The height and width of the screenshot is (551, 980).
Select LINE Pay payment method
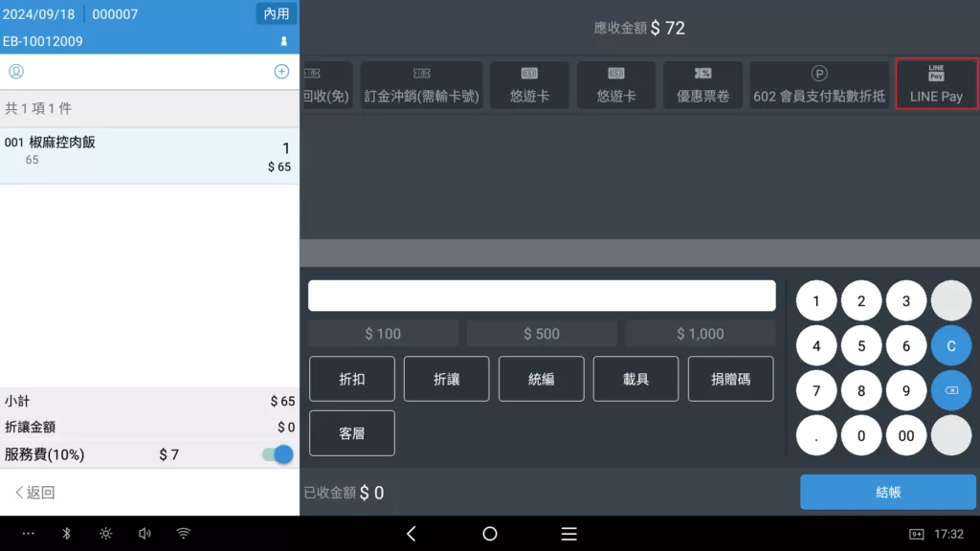tap(936, 84)
